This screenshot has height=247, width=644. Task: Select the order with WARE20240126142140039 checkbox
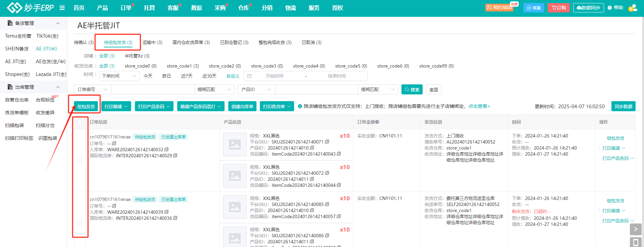click(x=80, y=223)
